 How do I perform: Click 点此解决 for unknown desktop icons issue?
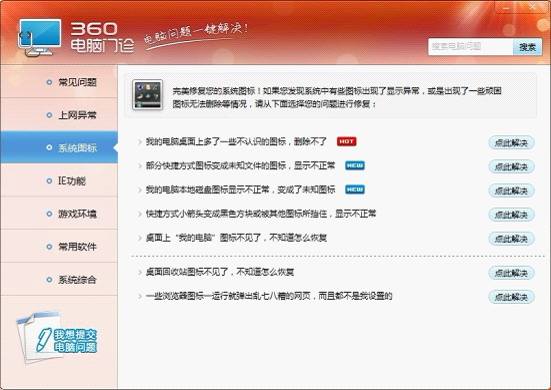point(511,143)
